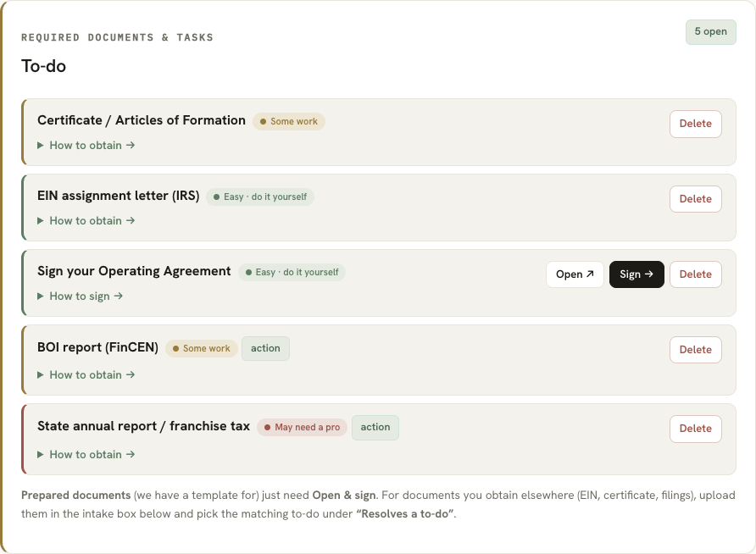The width and height of the screenshot is (756, 554).
Task: Expand How to obtain under BOI report
Action: (x=86, y=374)
